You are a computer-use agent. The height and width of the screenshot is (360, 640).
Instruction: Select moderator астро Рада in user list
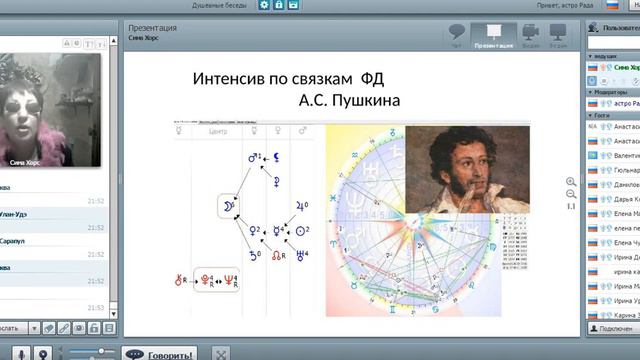613,103
